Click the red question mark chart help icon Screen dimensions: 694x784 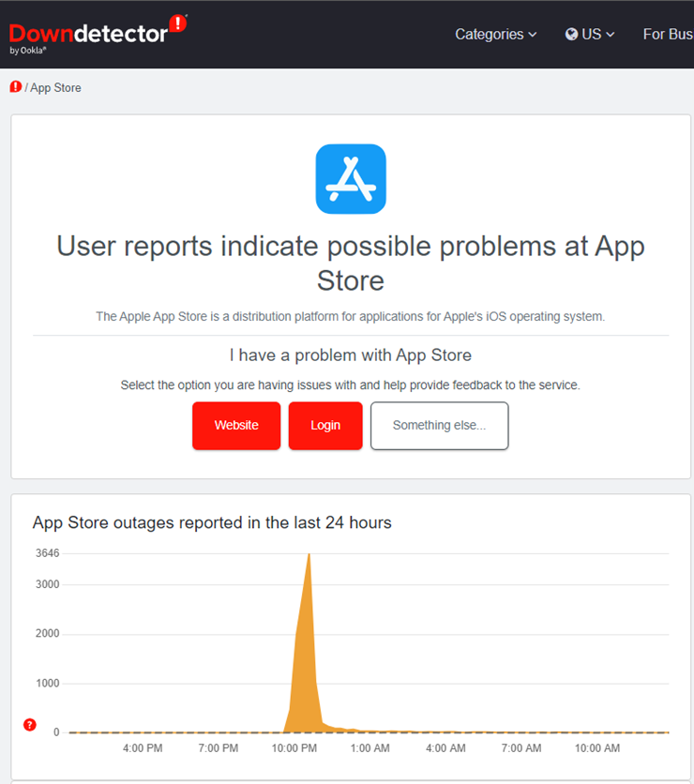30,725
